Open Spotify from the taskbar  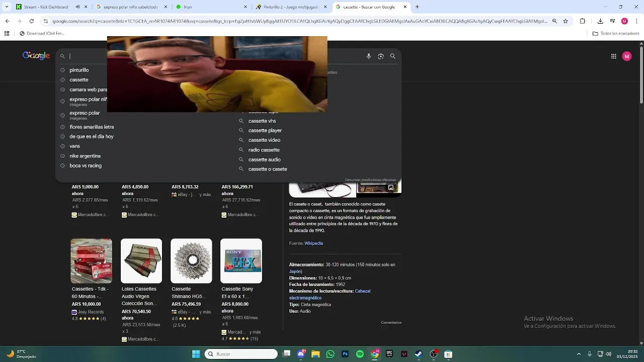pyautogui.click(x=360, y=354)
